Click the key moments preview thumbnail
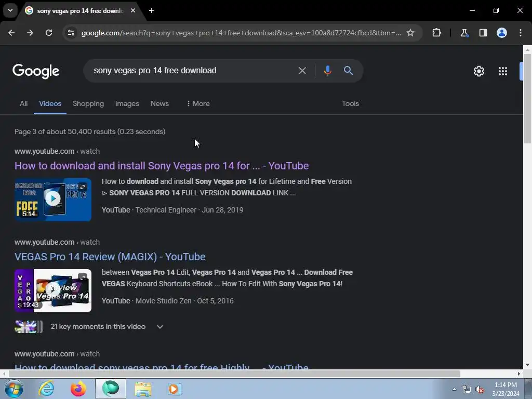This screenshot has height=399, width=532. coord(29,326)
